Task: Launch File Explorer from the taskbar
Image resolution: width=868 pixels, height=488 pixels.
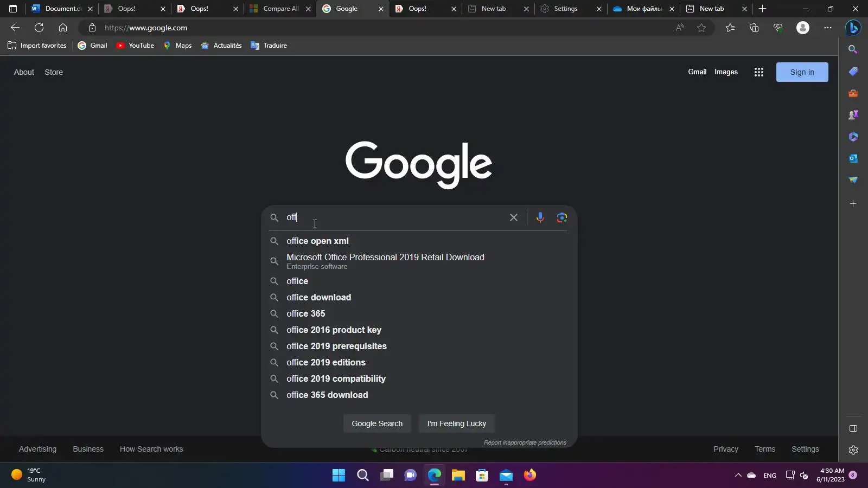Action: pyautogui.click(x=458, y=476)
